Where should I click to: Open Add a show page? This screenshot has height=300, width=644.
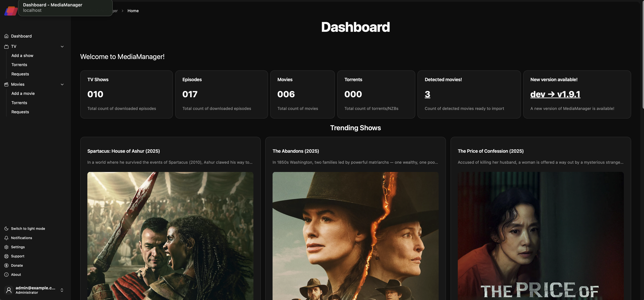click(x=22, y=55)
